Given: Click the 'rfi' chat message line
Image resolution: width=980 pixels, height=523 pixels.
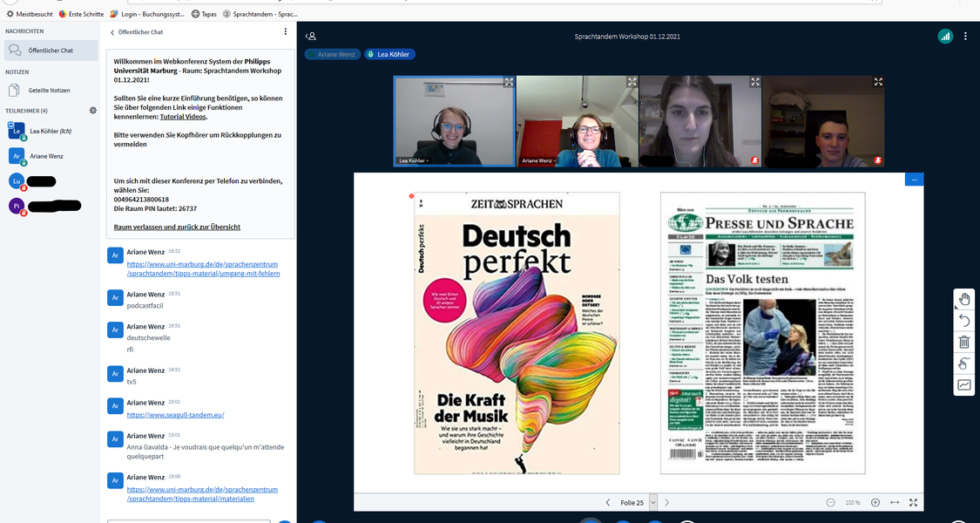Looking at the screenshot, I should tap(130, 349).
